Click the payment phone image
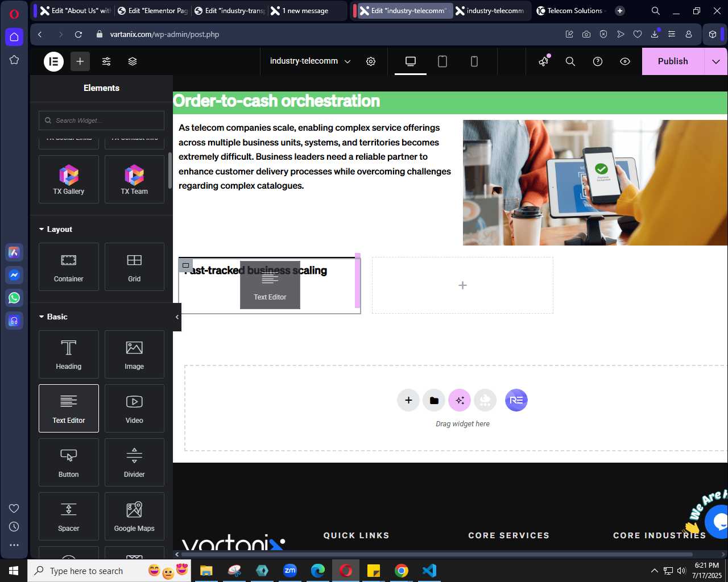This screenshot has width=728, height=582. coord(595,182)
